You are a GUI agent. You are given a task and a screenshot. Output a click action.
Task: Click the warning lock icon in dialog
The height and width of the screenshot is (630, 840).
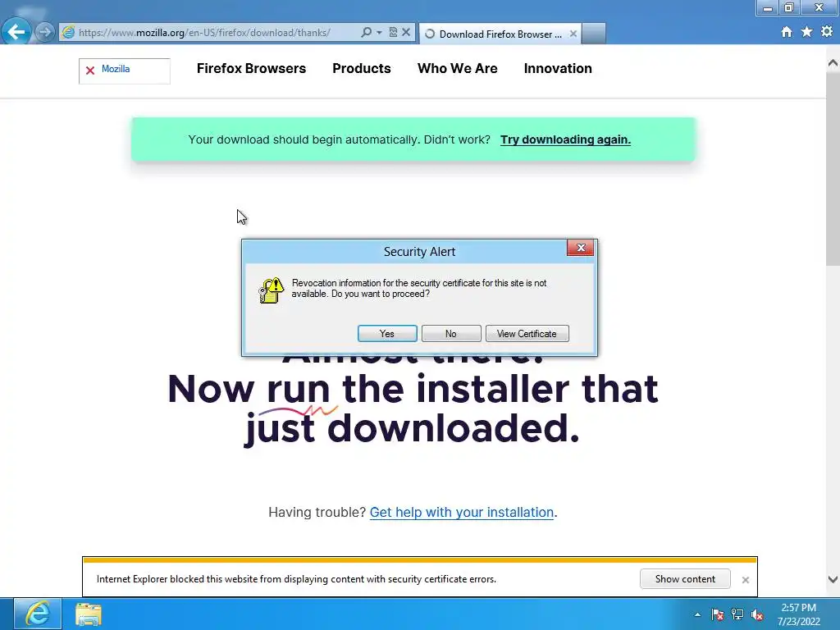pos(271,290)
